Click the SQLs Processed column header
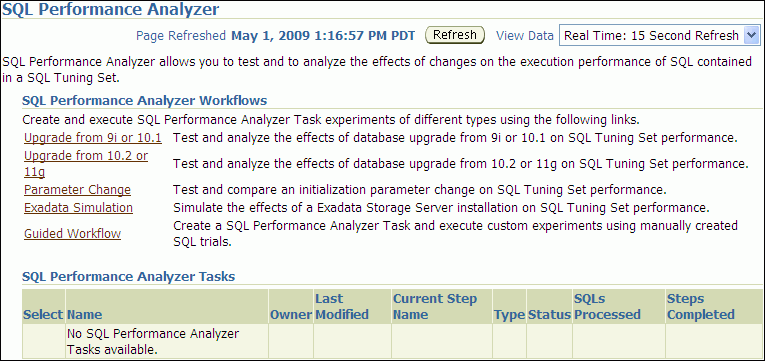 click(607, 306)
